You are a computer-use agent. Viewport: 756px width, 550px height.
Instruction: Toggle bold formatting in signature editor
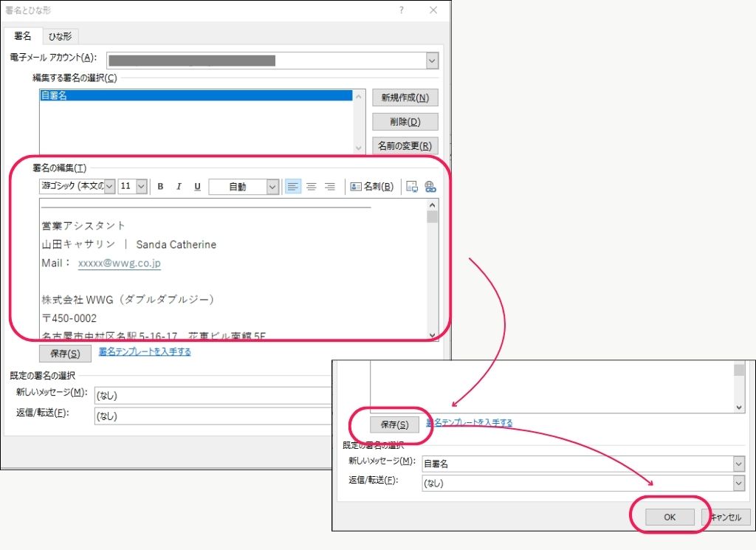160,187
